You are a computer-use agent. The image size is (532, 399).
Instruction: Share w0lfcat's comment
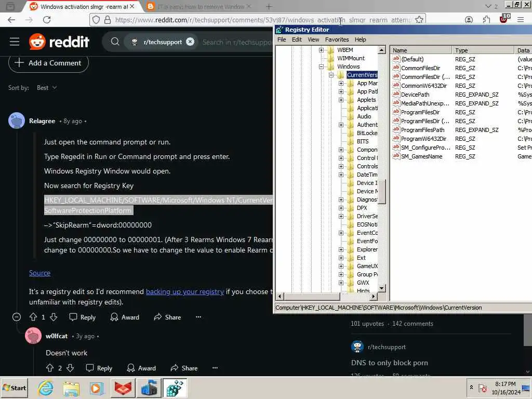[x=184, y=368]
